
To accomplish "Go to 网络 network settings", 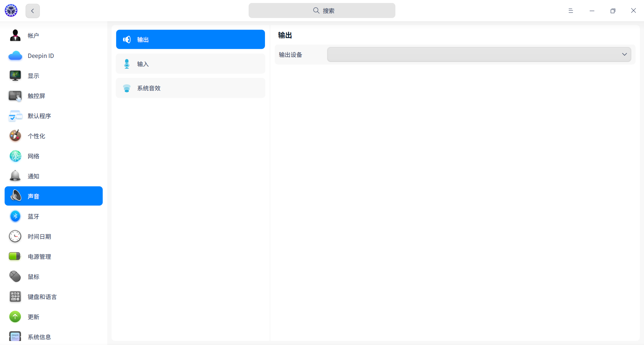I will point(54,156).
